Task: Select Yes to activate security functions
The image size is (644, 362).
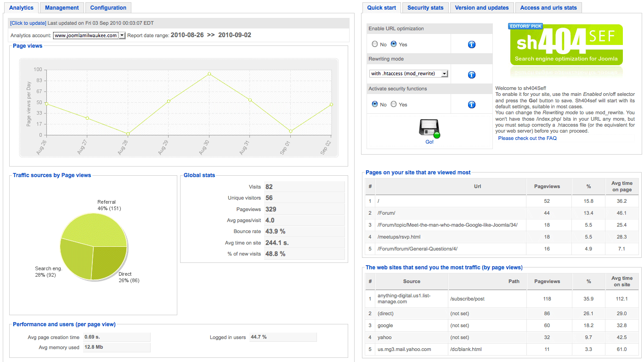Action: click(x=394, y=104)
